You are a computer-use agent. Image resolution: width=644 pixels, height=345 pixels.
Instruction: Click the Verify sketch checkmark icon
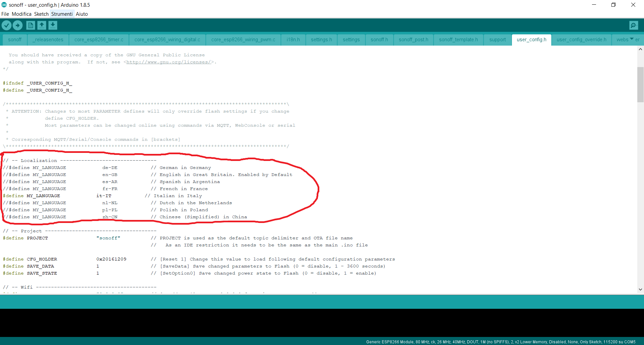pos(6,25)
